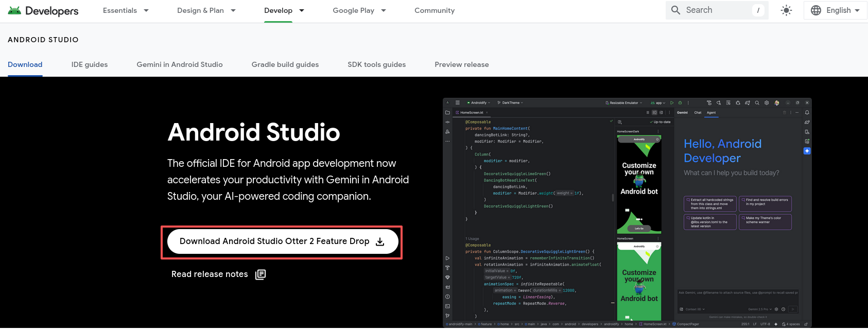Click the slash shortcut hint in search

tap(758, 10)
